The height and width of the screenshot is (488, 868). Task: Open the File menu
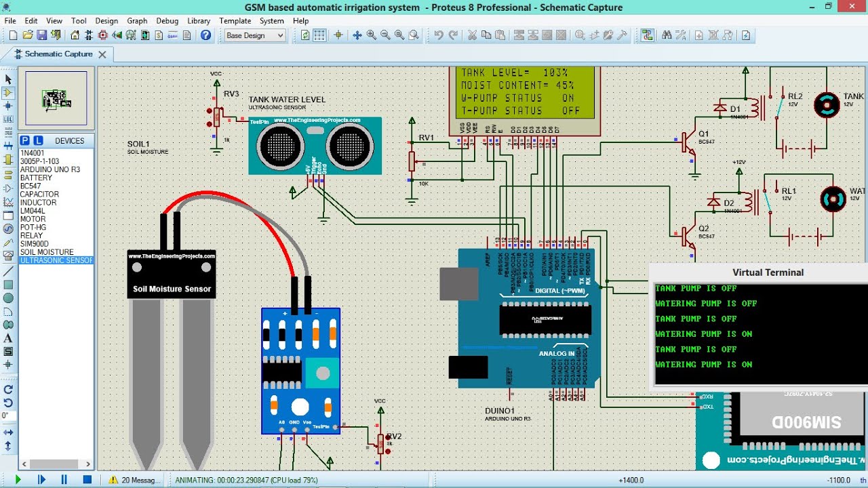tap(10, 21)
